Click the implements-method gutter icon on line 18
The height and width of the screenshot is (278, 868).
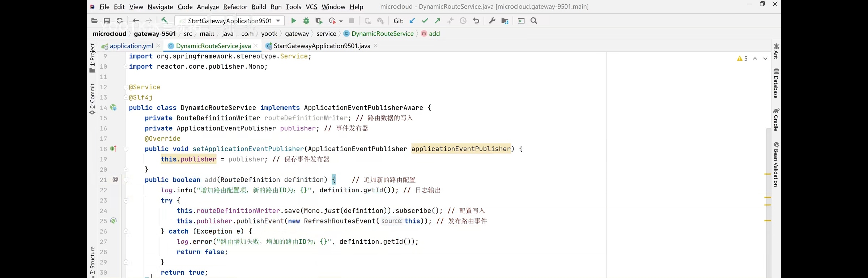point(114,149)
